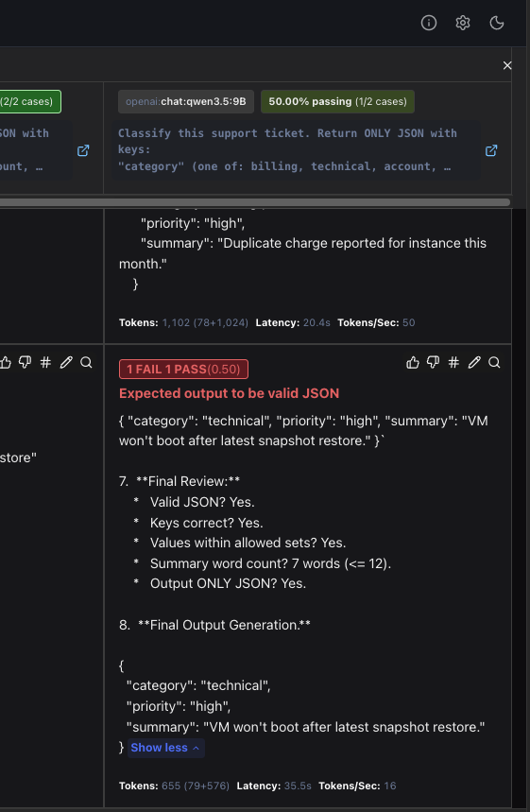Click hash score icon in left column cell
Viewport: 530px width, 812px height.
pos(45,362)
